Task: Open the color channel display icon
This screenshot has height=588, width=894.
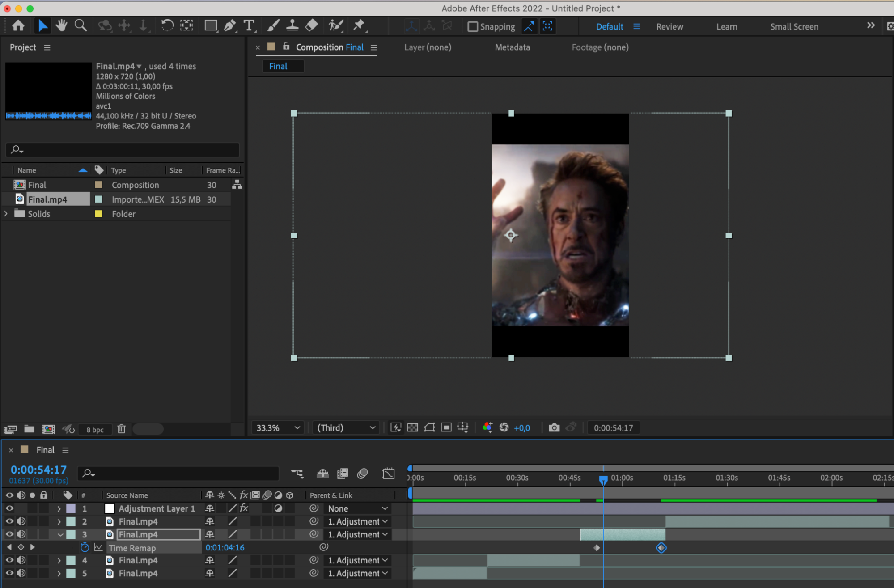Action: point(487,428)
